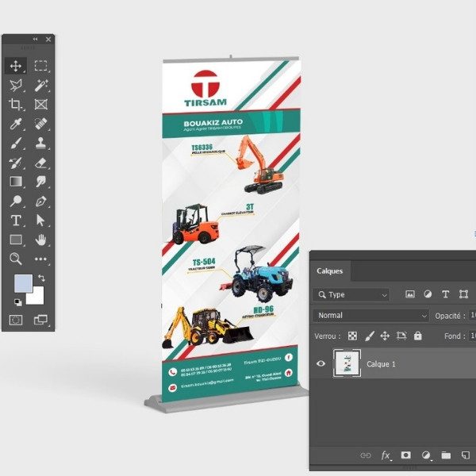
Task: Switch to the Calques tab
Action: coord(330,271)
